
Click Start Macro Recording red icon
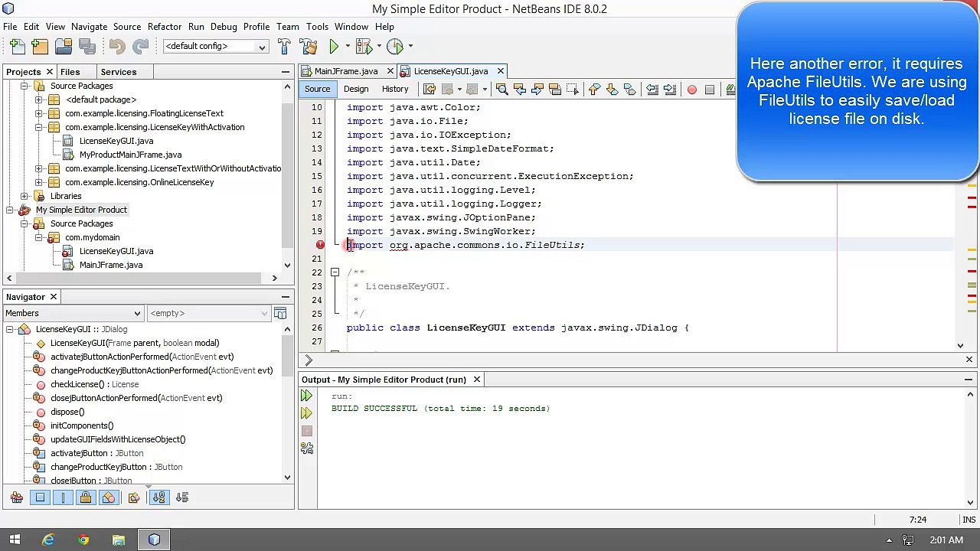(x=691, y=90)
